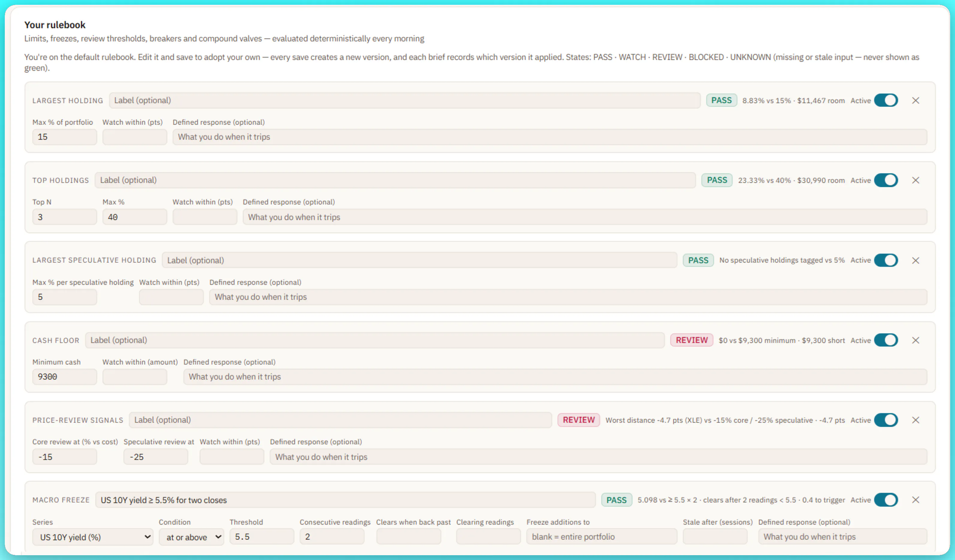
Task: Remove the Top Holdings rule
Action: [x=915, y=180]
